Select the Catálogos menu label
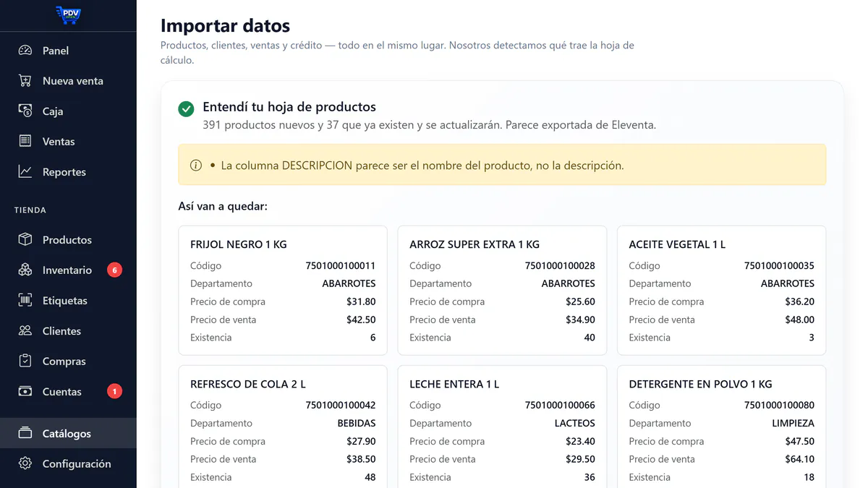Viewport: 868px width, 488px height. 67,434
